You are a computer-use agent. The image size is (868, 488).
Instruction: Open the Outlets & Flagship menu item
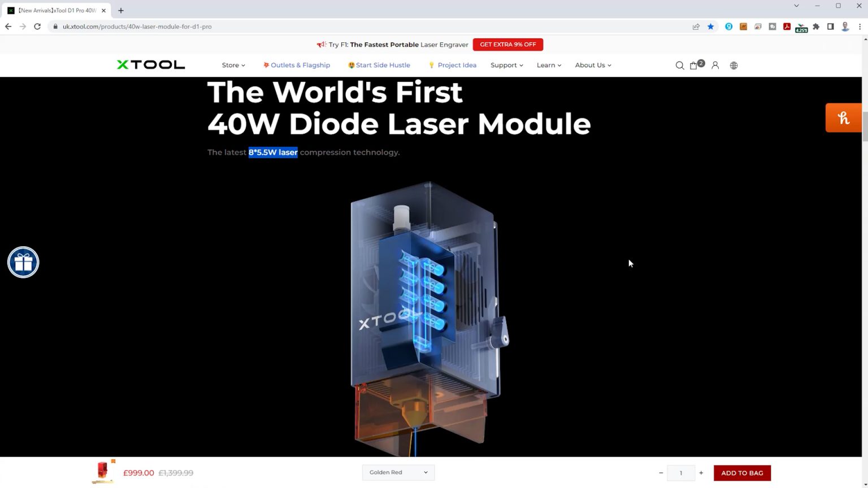tap(297, 65)
